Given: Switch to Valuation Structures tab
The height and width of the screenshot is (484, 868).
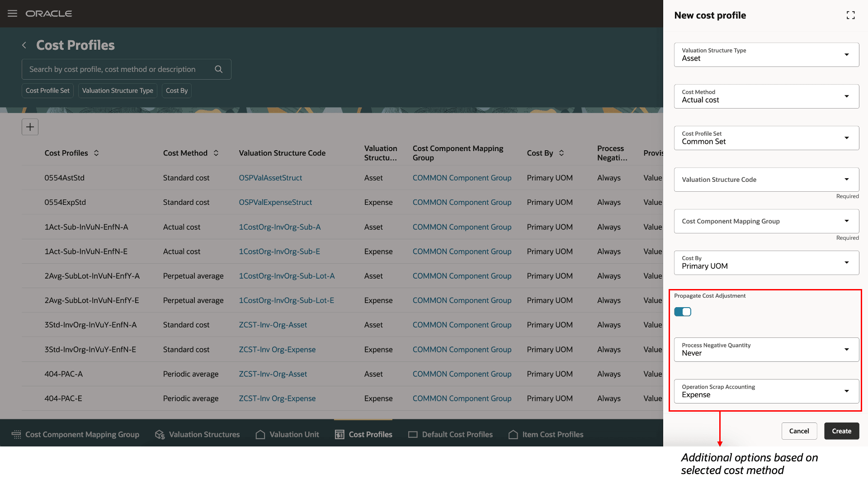Looking at the screenshot, I should [x=198, y=435].
